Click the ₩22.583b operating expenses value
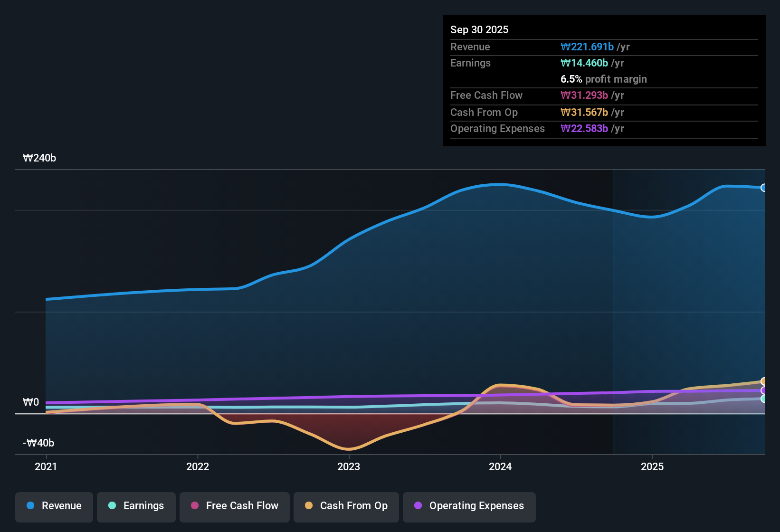Image resolution: width=780 pixels, height=532 pixels. point(584,128)
